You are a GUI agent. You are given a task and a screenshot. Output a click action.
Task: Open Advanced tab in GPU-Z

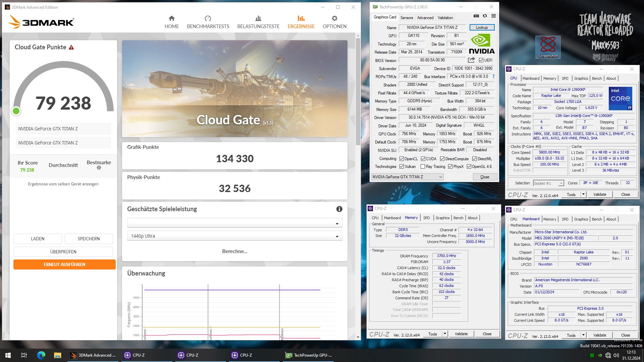coord(425,18)
